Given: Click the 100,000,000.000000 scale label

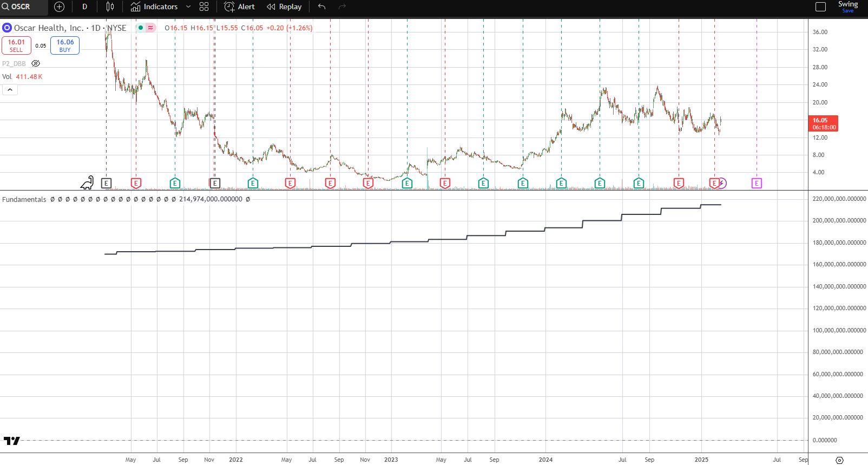Looking at the screenshot, I should (839, 330).
